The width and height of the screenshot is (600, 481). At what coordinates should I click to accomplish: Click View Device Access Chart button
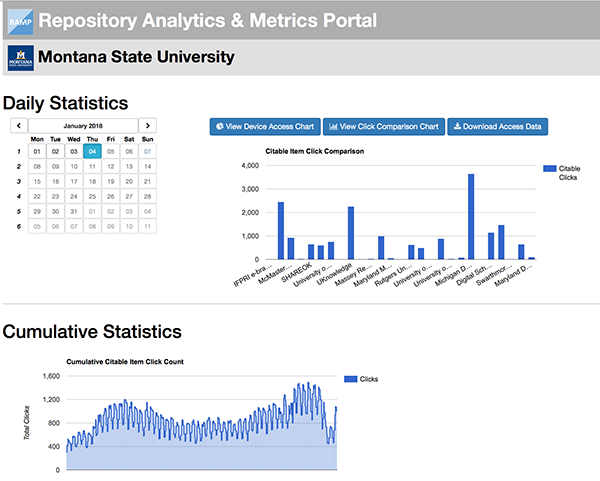pyautogui.click(x=264, y=127)
